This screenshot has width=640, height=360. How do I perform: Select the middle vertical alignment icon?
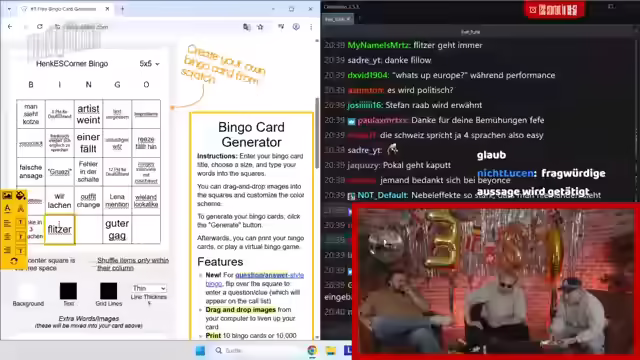click(x=20, y=236)
